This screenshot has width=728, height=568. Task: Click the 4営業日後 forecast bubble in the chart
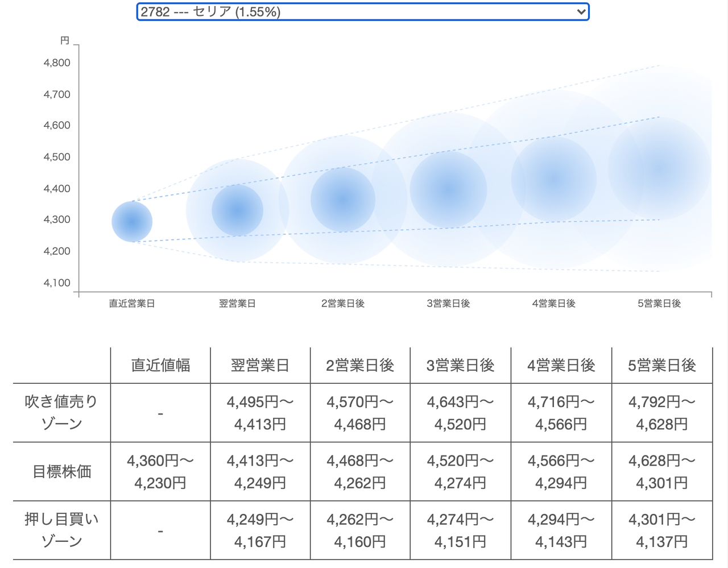click(554, 179)
